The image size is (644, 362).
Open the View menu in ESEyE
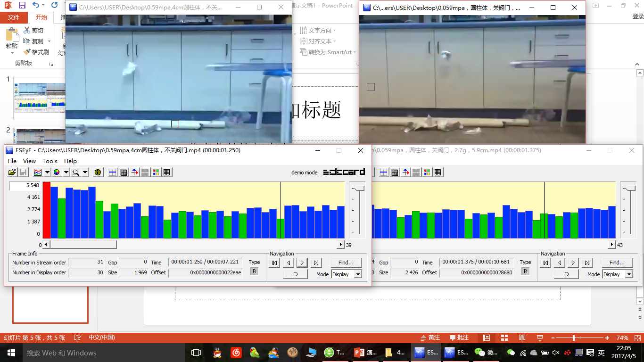click(29, 161)
